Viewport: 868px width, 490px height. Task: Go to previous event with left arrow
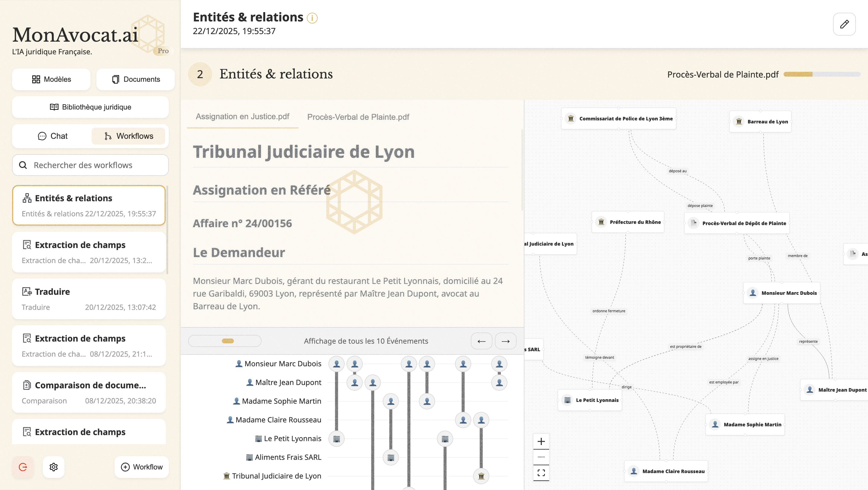coord(481,341)
